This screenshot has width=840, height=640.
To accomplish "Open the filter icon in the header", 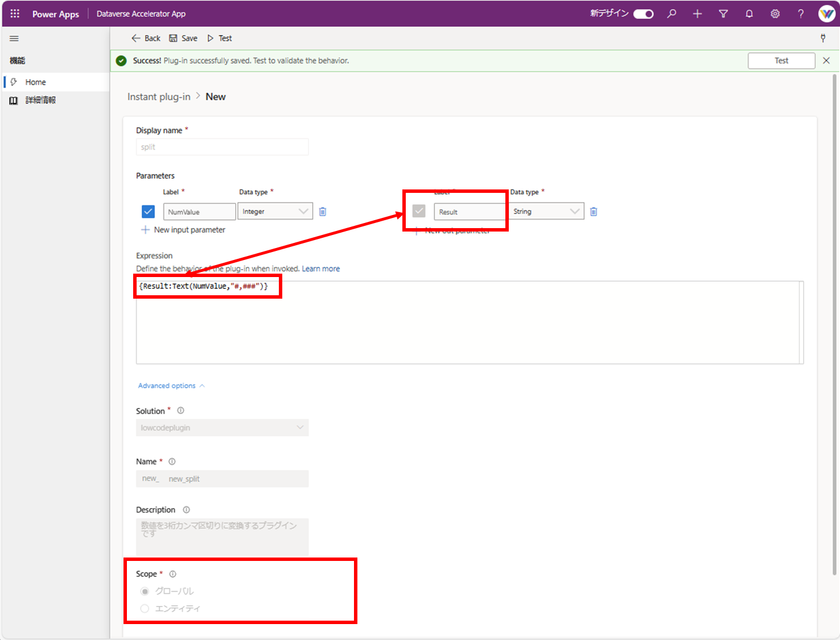I will click(x=723, y=14).
